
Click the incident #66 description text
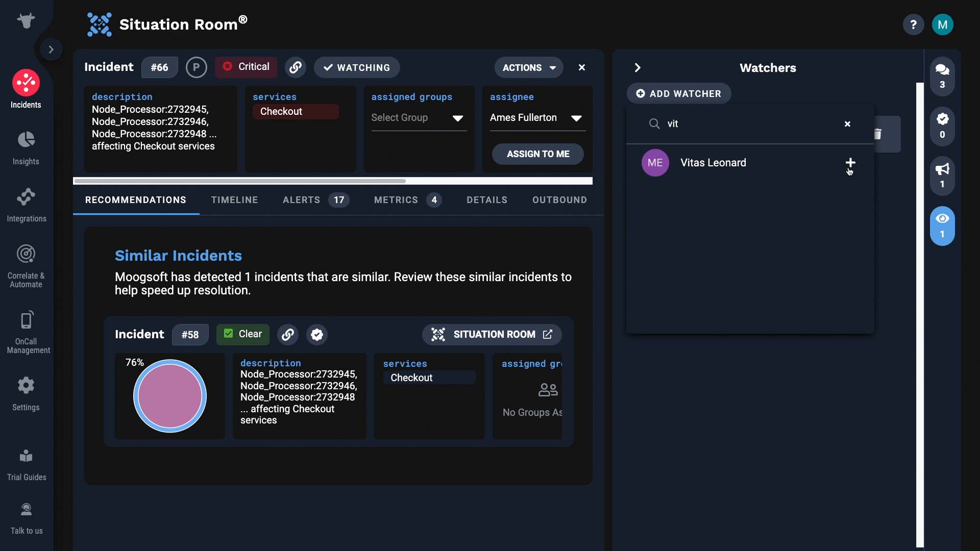[x=154, y=128]
